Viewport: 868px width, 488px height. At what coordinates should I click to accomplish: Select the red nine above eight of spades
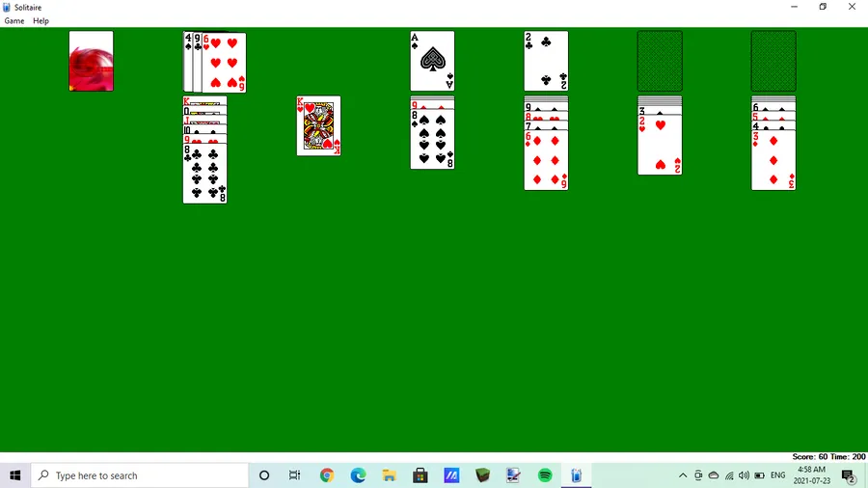tap(432, 104)
